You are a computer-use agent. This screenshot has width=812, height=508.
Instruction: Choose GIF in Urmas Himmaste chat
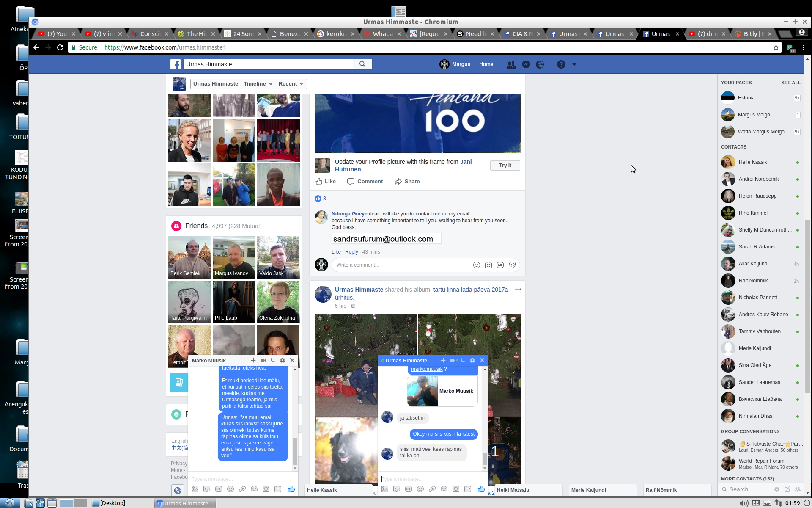tap(409, 489)
